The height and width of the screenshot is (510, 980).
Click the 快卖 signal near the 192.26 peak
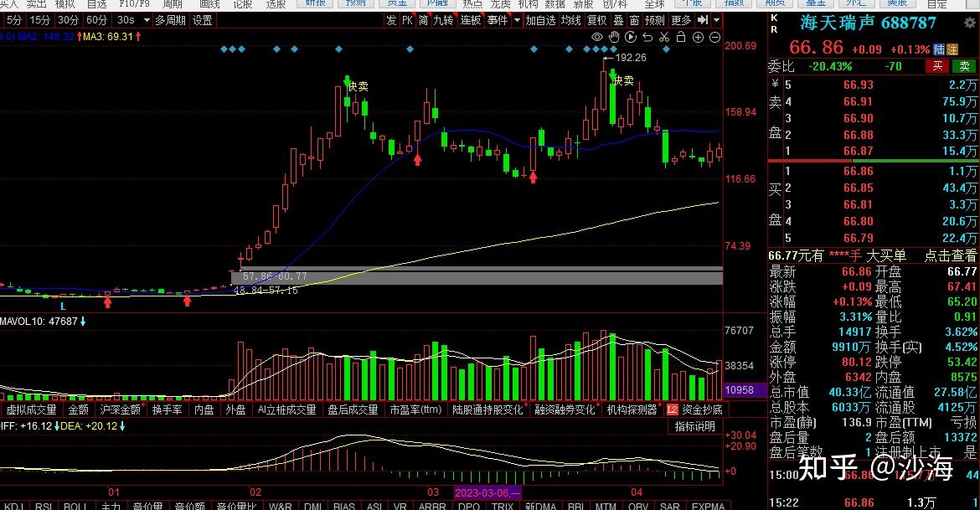click(623, 80)
